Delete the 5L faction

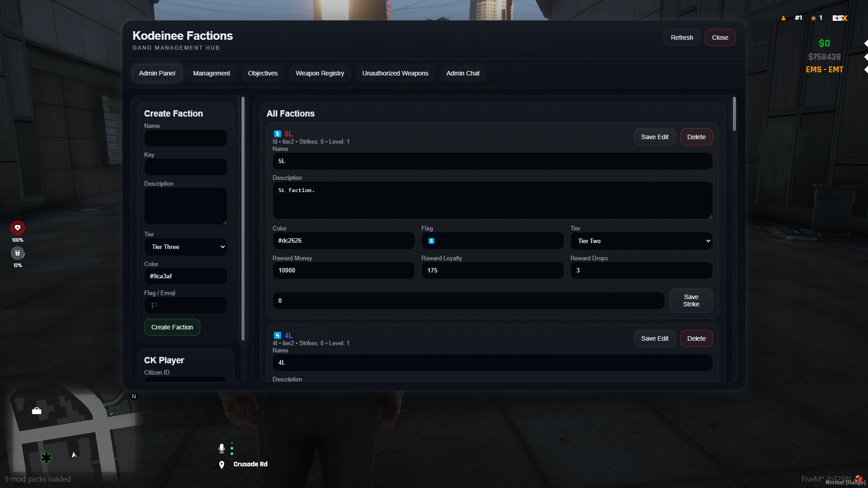[696, 137]
